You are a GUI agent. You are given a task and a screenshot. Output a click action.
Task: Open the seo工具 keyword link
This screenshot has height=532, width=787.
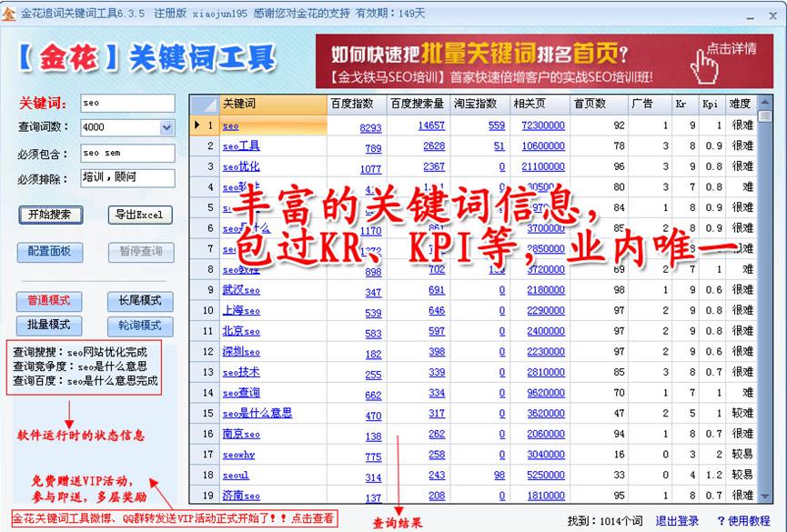[x=241, y=146]
